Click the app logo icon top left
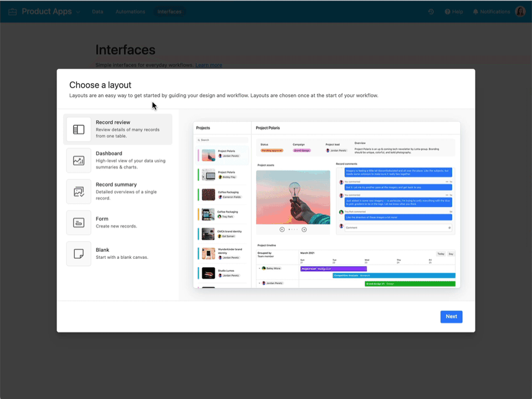Image resolution: width=532 pixels, height=399 pixels. pos(12,11)
